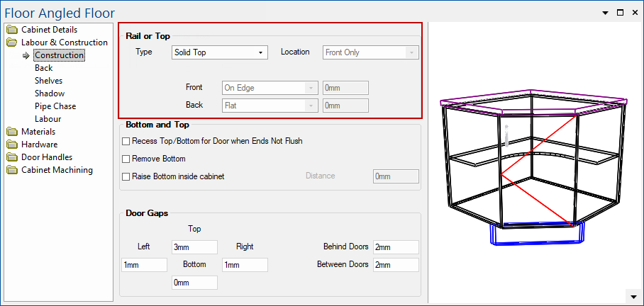Select the Shelves tree item
This screenshot has height=306, width=644.
click(48, 81)
